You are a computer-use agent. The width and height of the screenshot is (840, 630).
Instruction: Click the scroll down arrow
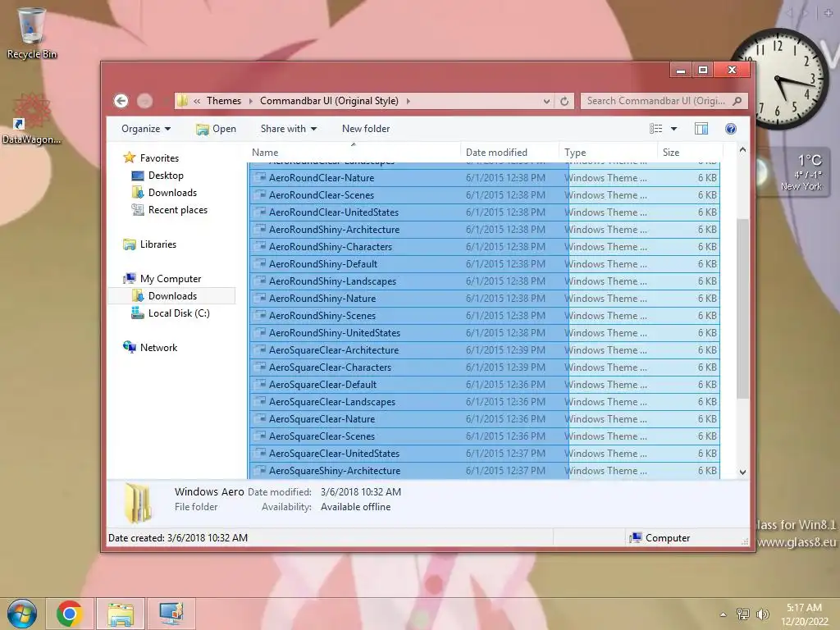[x=742, y=472]
